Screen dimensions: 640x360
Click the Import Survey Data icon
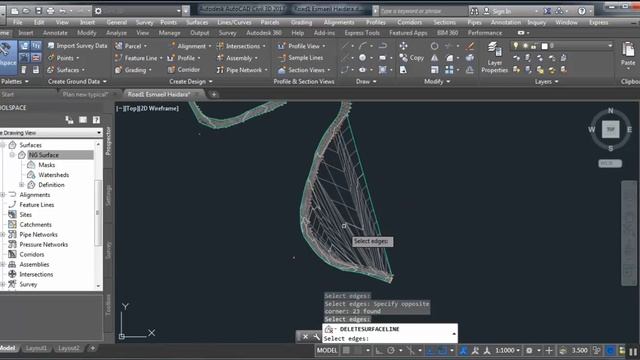coord(51,46)
